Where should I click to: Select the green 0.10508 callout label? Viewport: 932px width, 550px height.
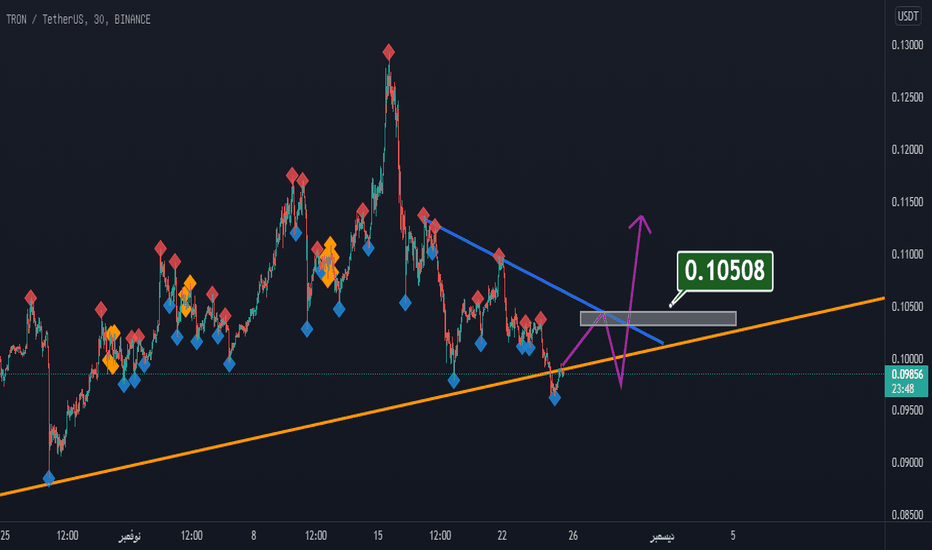[725, 271]
